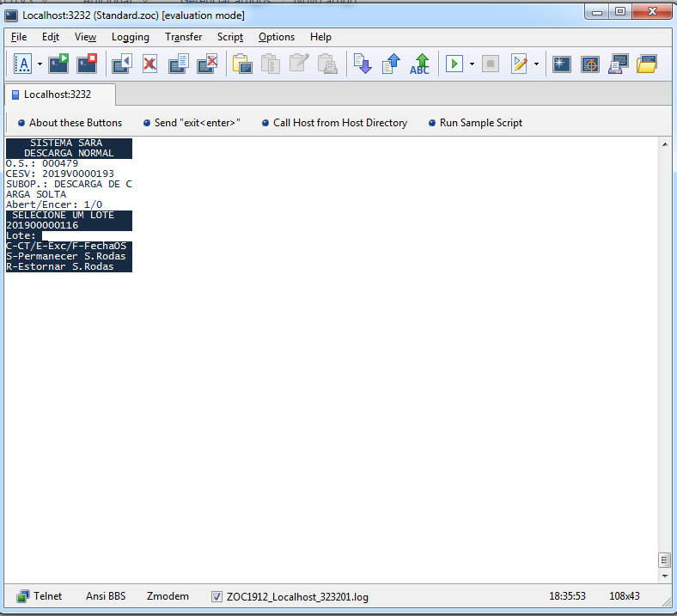Click the send text ABC icon with green arrow
This screenshot has height=616, width=677.
[x=419, y=64]
